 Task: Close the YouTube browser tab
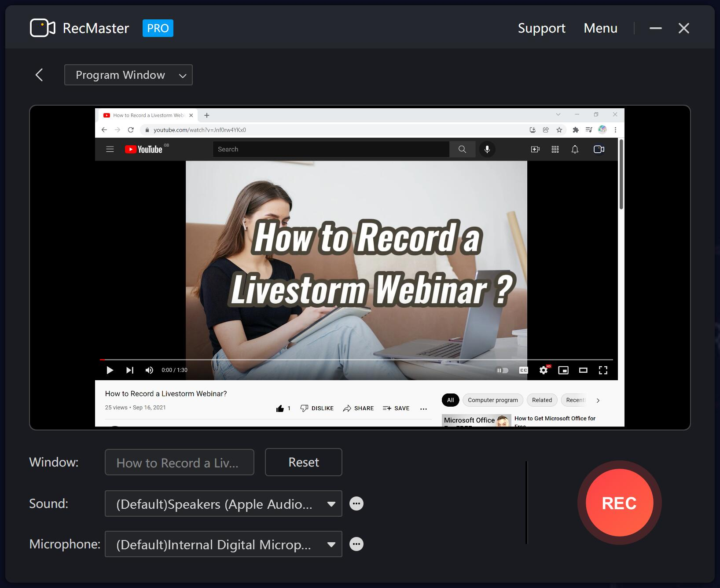[191, 115]
